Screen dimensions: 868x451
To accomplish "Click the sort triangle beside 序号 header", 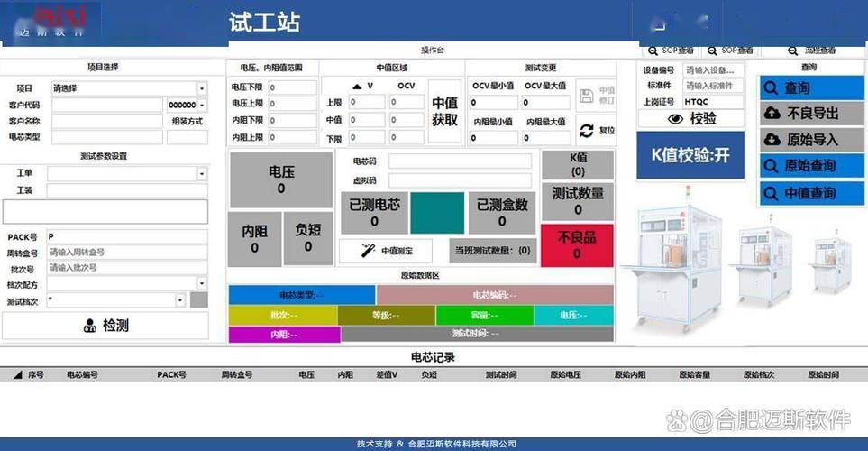I will point(18,374).
